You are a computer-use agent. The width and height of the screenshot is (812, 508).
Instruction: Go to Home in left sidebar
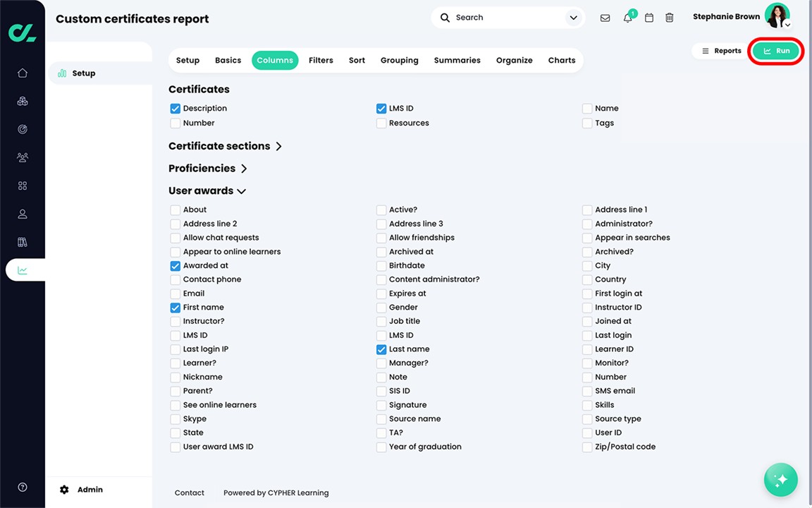(23, 73)
